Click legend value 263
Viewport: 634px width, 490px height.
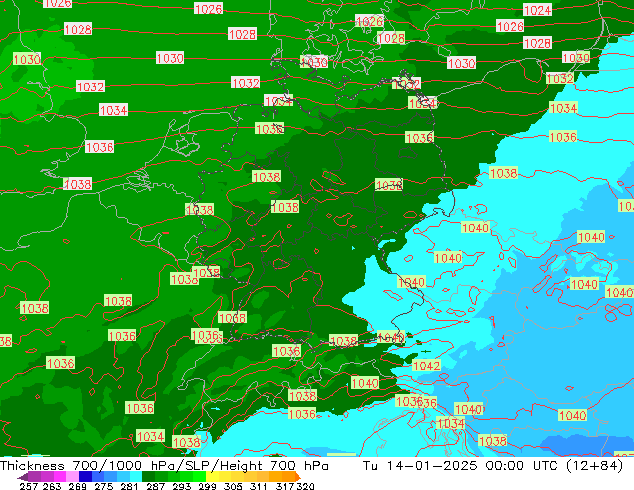52,486
